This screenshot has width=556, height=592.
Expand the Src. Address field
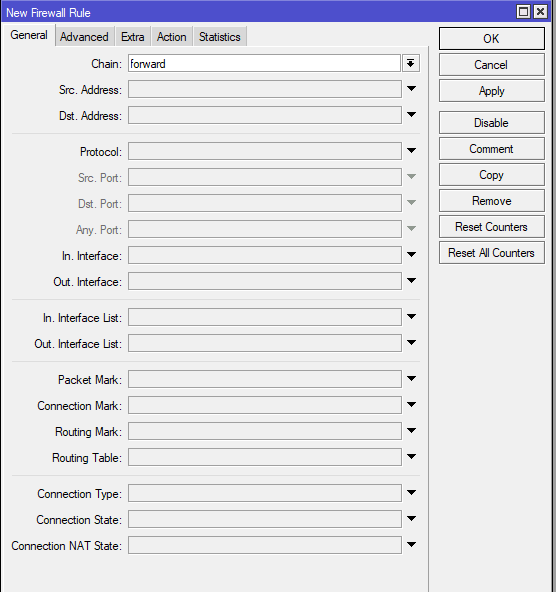411,89
